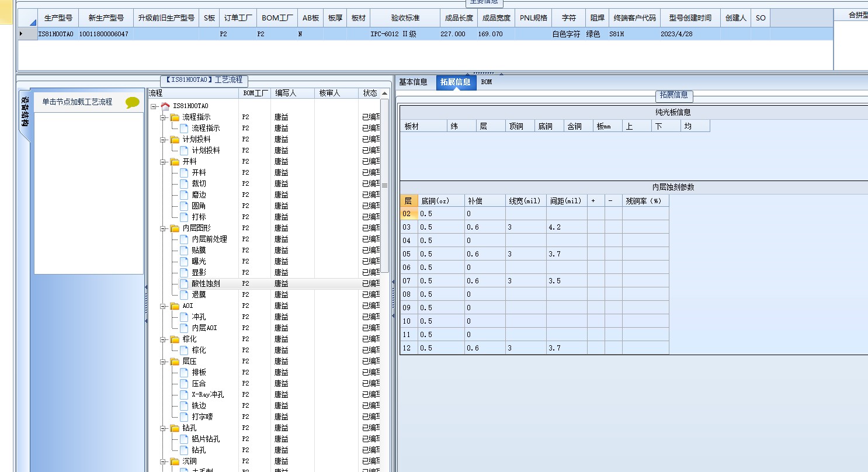
Task: Click the document icon beside 显影
Action: tap(184, 272)
